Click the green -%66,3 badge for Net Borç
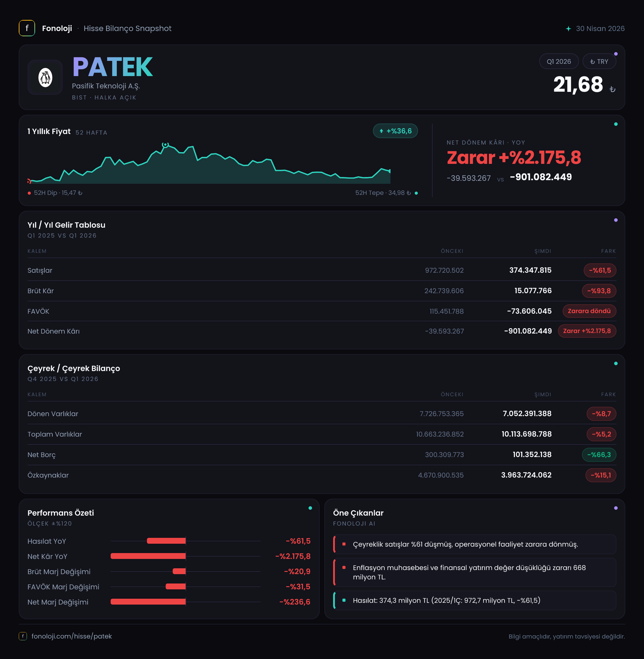This screenshot has height=659, width=644. tap(599, 454)
